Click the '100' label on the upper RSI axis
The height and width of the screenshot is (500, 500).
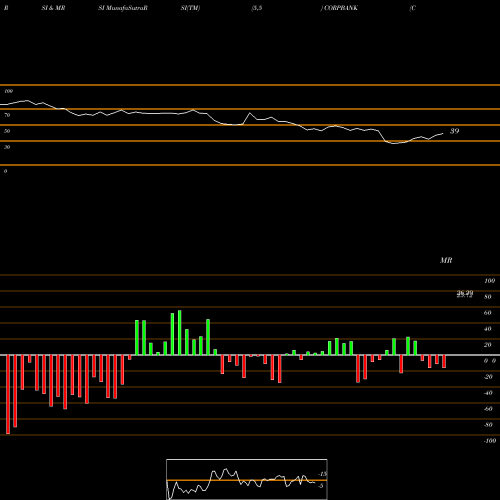tap(9, 91)
